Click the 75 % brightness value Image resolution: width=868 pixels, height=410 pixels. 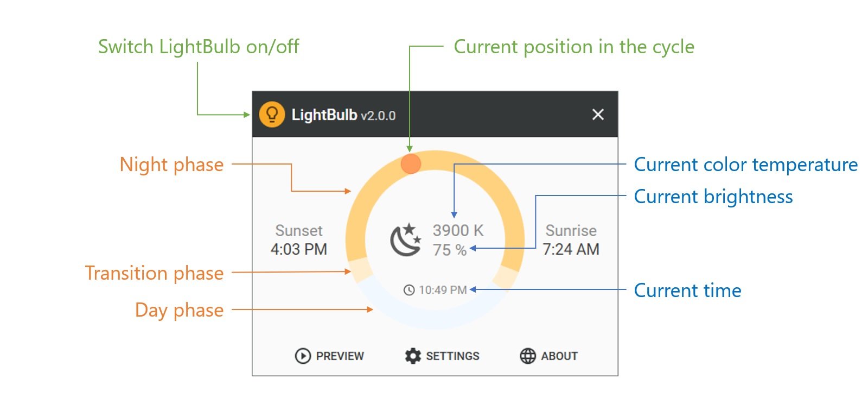point(449,250)
